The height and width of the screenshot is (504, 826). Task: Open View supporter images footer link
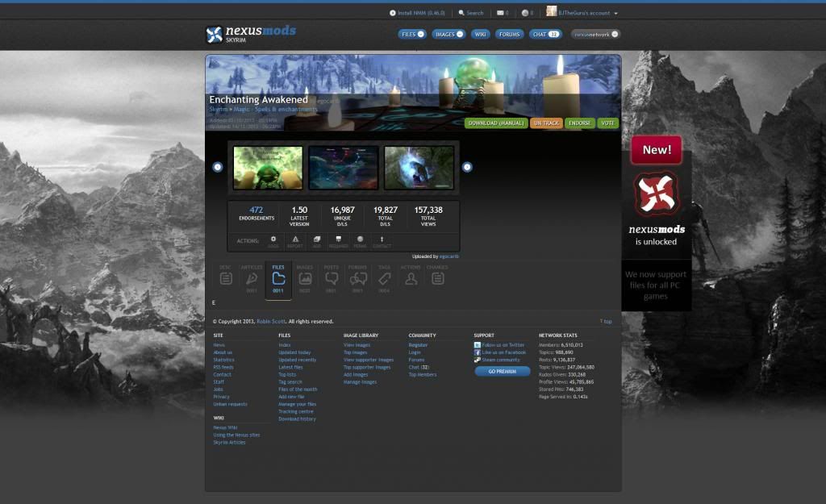(x=368, y=360)
